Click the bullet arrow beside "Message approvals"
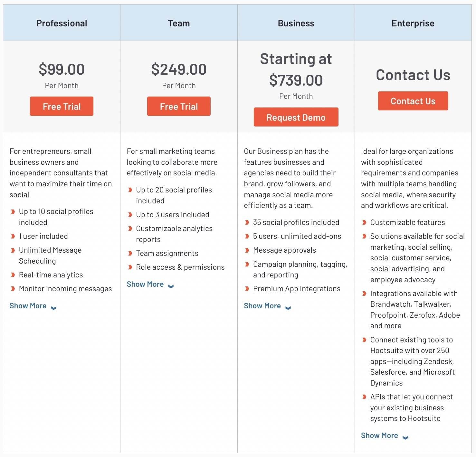Screen dimensions: 476x457 click(247, 250)
